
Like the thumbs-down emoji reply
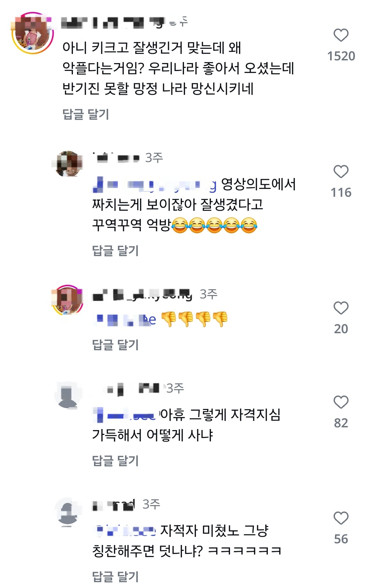pos(341,308)
